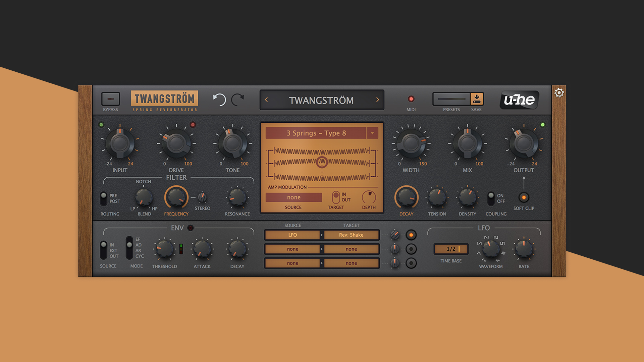Image resolution: width=644 pixels, height=362 pixels.
Task: Set Amp Modulation target to OUT
Action: click(x=335, y=200)
